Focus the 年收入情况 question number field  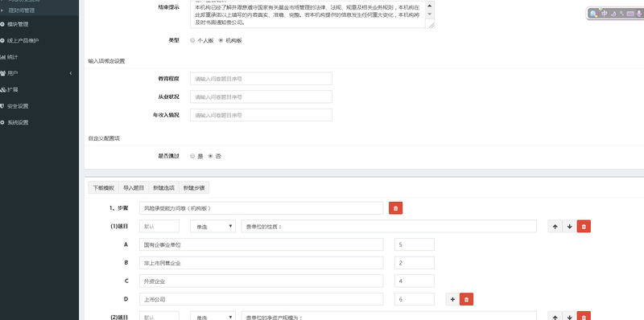261,115
